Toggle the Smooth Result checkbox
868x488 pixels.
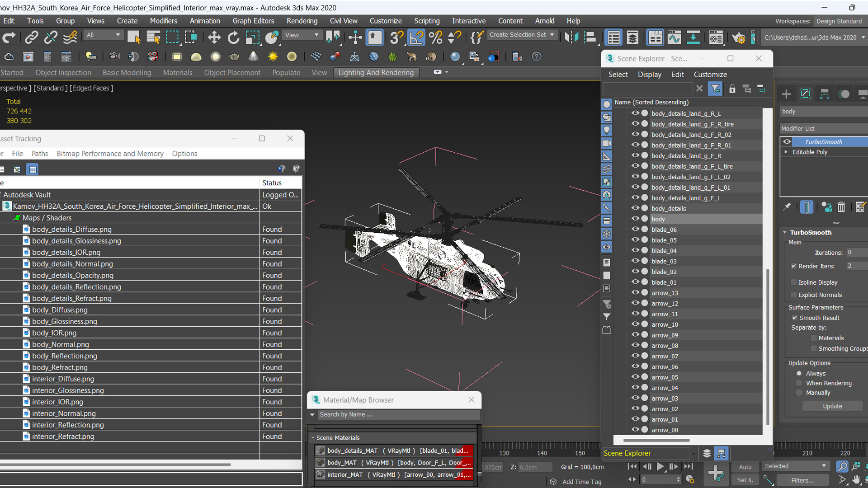pos(794,318)
